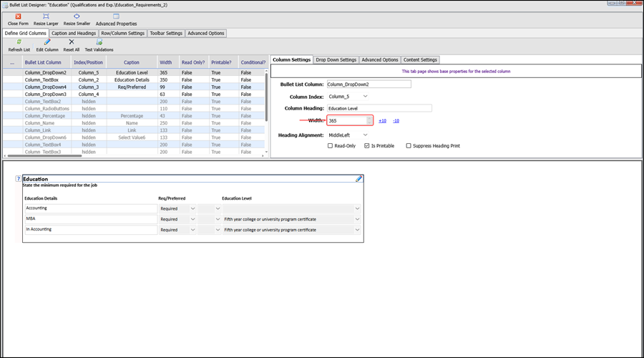This screenshot has height=358, width=644.
Task: Open Req/Preferred dropdown in In Accounting row
Action: pyautogui.click(x=192, y=230)
